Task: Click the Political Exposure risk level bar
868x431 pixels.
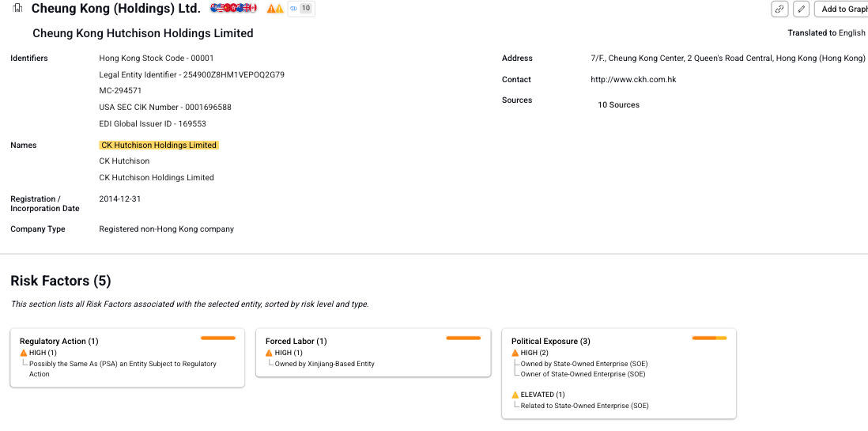Action: [710, 338]
